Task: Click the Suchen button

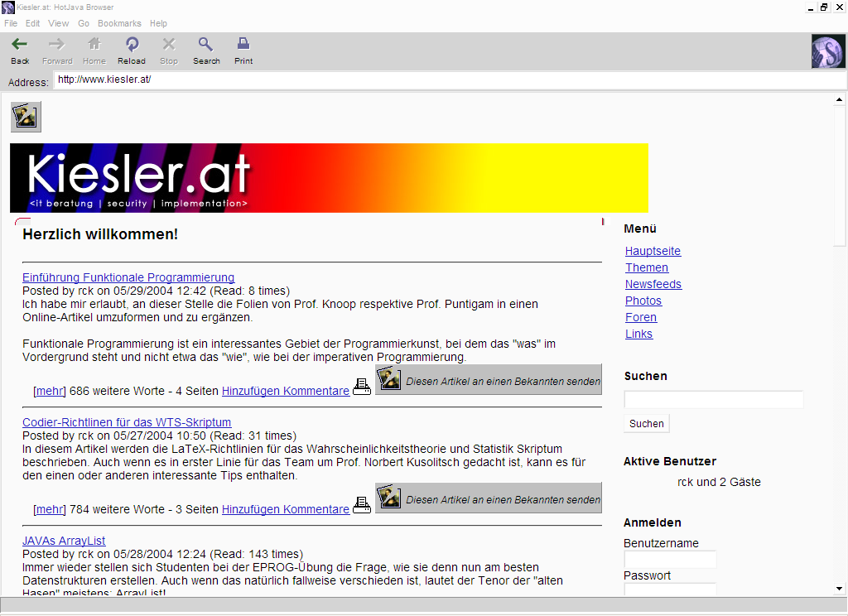Action: [646, 423]
